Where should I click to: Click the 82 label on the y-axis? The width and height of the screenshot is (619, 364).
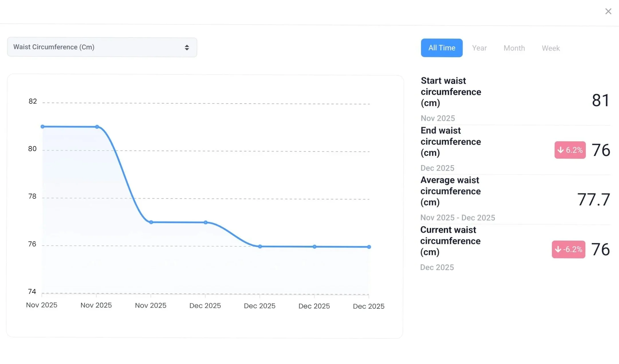(33, 101)
